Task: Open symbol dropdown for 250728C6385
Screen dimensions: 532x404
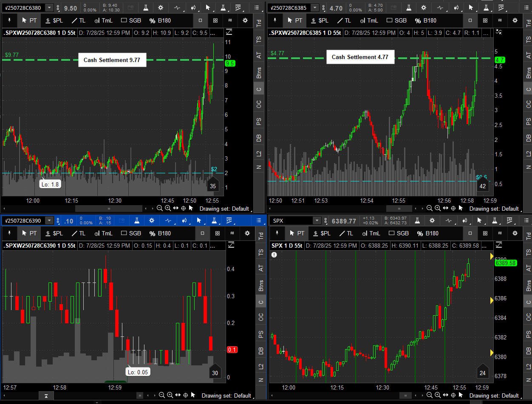Action: click(314, 8)
